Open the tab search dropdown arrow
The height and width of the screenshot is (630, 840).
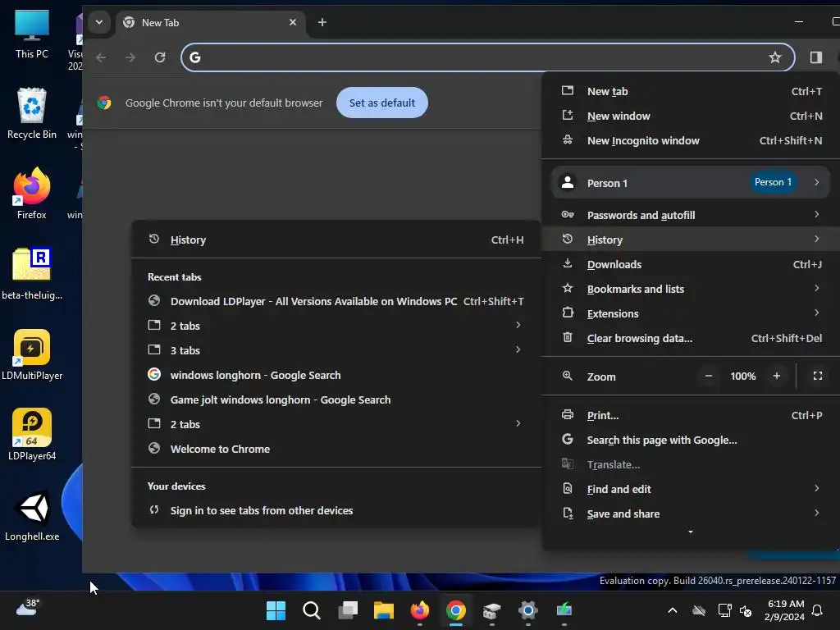[99, 22]
